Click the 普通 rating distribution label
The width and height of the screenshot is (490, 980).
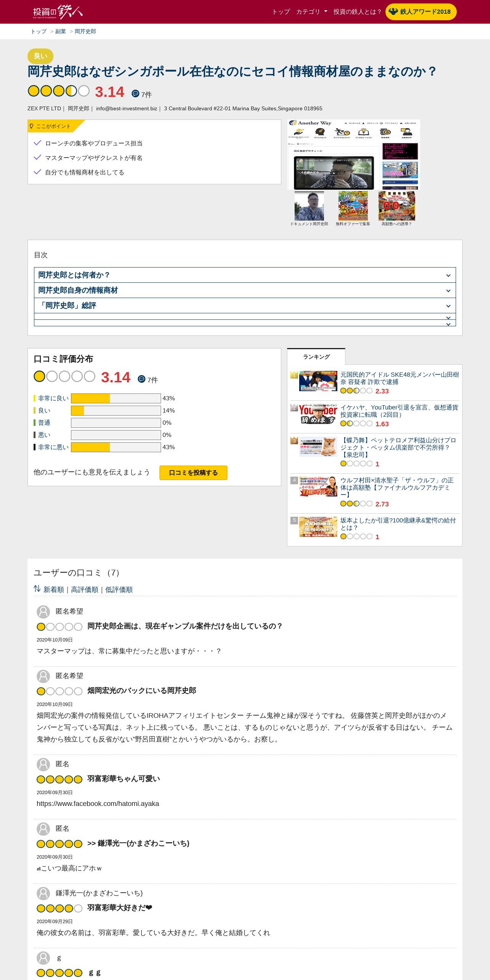pos(44,423)
